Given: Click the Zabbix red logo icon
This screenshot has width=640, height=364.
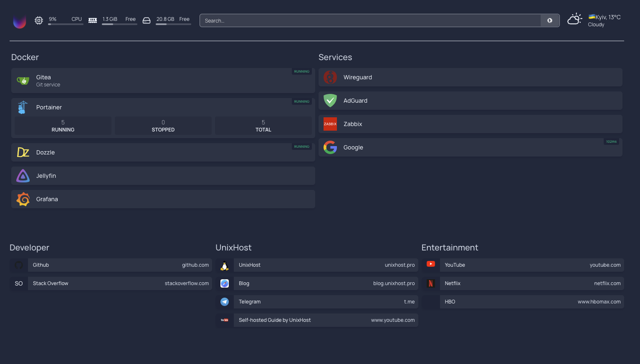Looking at the screenshot, I should pos(330,124).
